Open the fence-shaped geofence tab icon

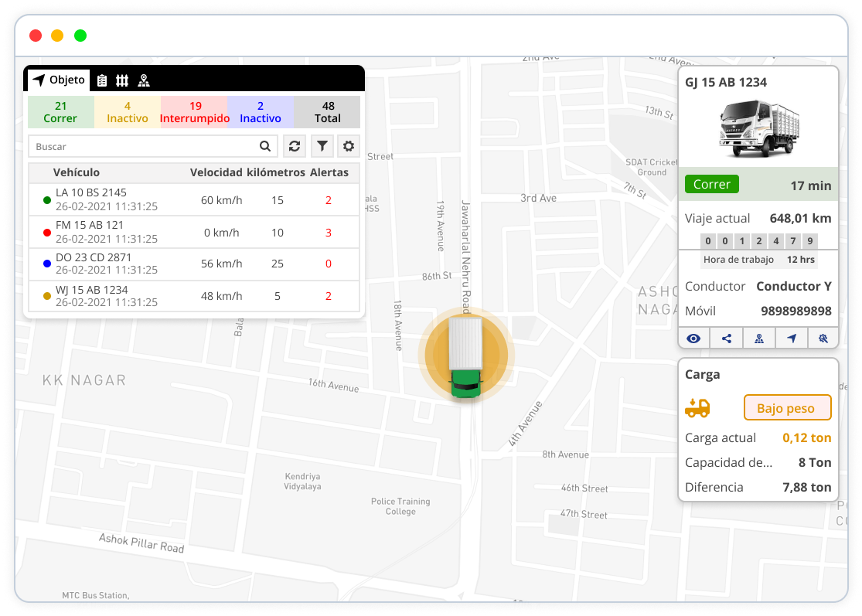122,80
